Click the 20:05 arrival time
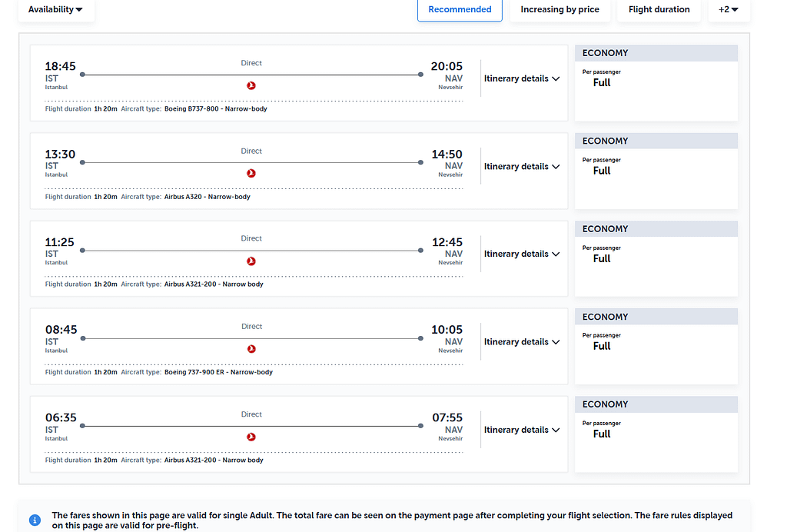 (x=447, y=66)
